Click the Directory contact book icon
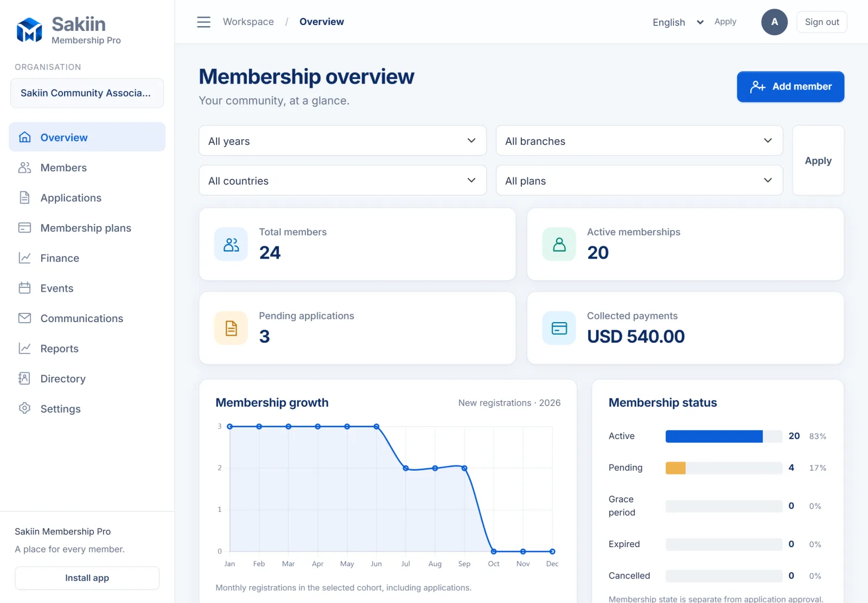 [x=24, y=378]
